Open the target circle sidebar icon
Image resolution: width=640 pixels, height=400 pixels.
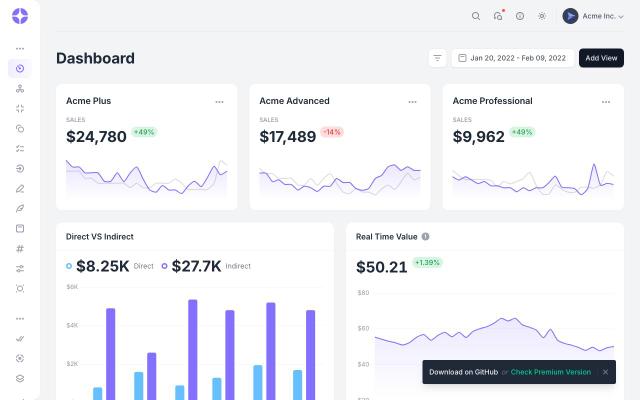point(20,358)
